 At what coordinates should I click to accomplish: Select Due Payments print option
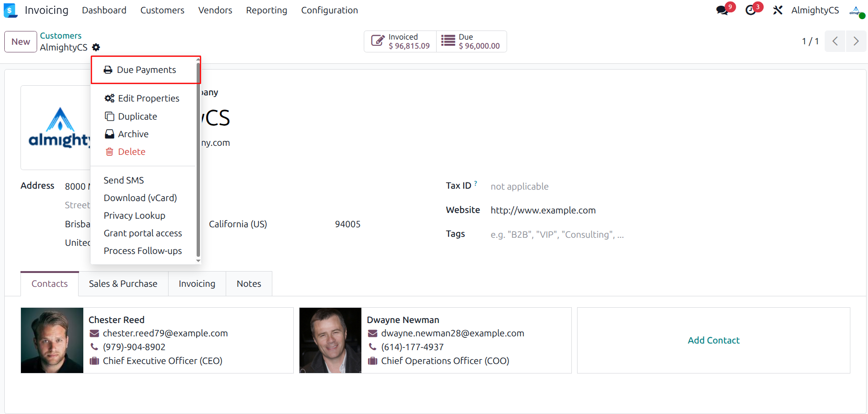coord(146,70)
